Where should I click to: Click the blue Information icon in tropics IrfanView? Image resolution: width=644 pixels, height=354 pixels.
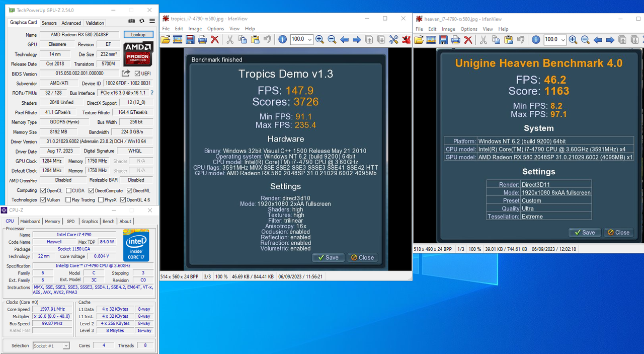[283, 39]
